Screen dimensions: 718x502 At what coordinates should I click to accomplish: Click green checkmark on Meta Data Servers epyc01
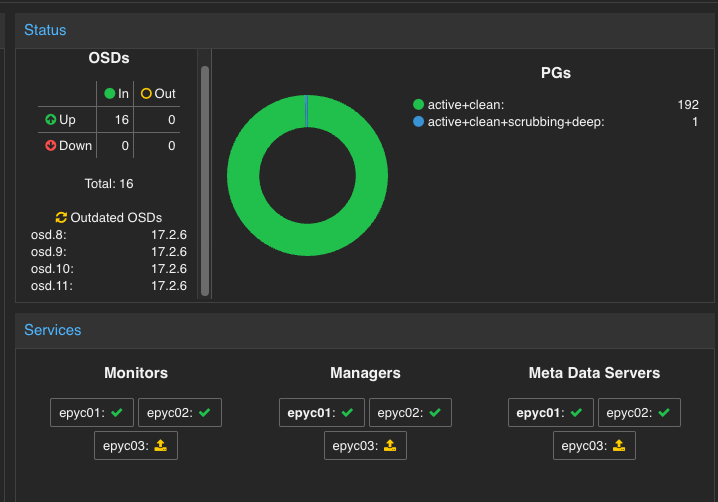point(577,413)
